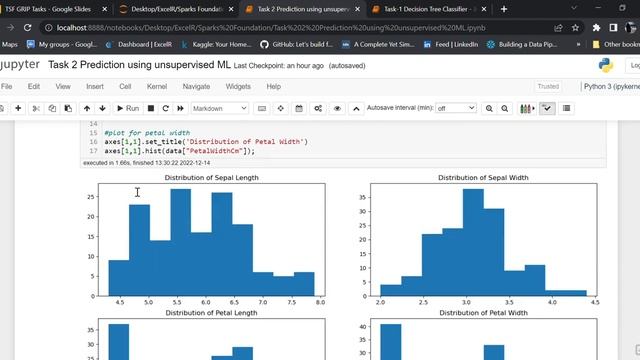Toggle the checkmark toolbar button

coord(547,108)
